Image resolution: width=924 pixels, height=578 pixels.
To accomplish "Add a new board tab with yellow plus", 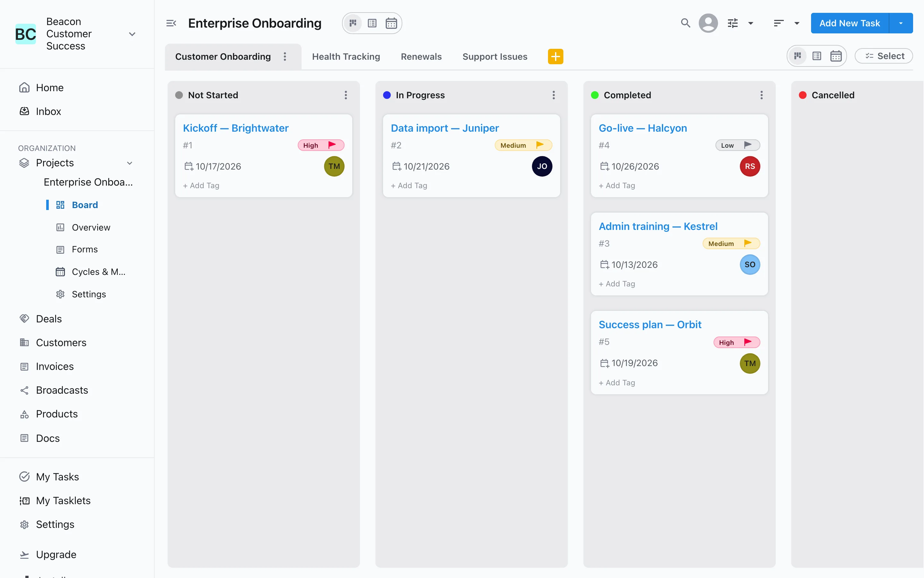I will coord(555,57).
